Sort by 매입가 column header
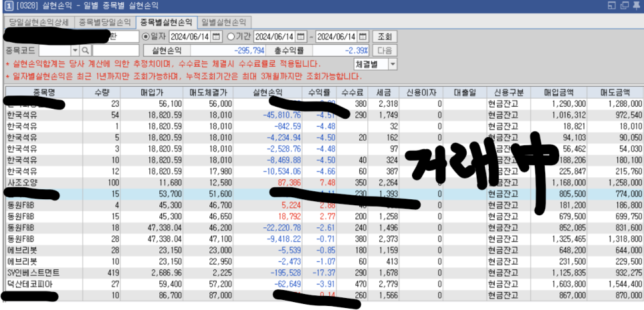Viewport: 644px width, 310px height. click(x=151, y=92)
